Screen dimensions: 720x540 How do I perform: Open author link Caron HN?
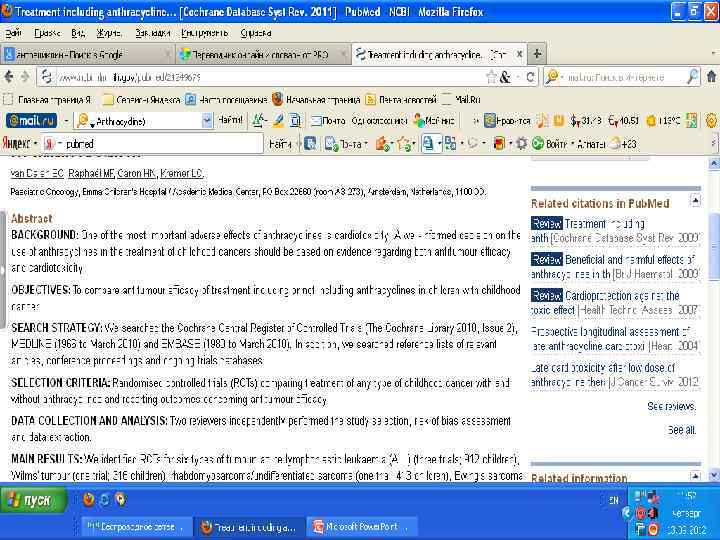[x=136, y=174]
